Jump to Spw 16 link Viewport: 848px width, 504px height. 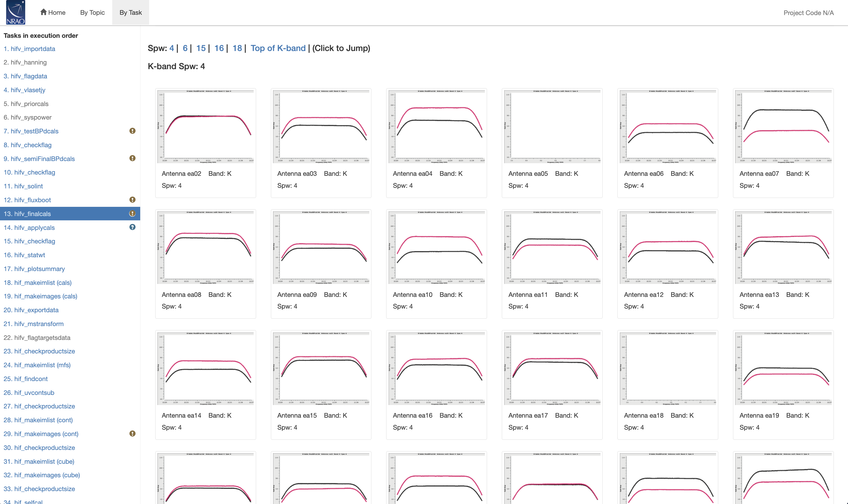219,48
